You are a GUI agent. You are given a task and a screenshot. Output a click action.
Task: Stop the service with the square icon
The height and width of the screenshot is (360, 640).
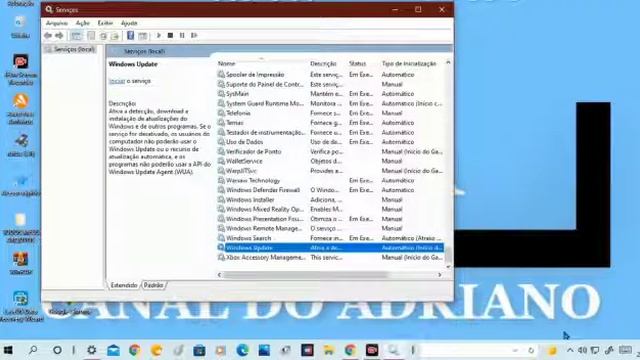click(x=170, y=36)
